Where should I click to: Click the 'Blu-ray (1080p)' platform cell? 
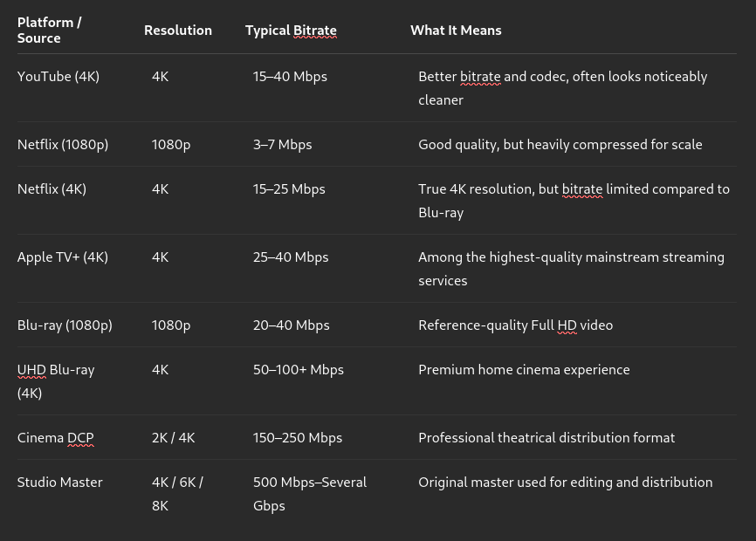(x=65, y=325)
